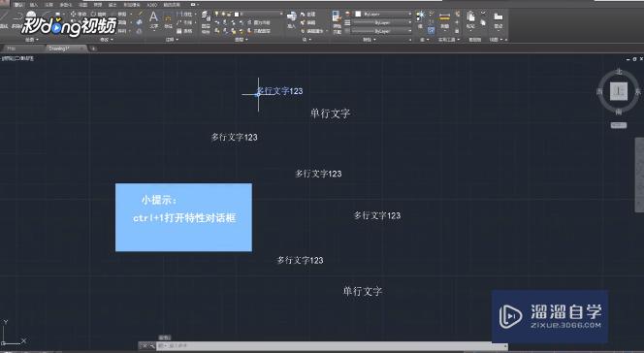Image resolution: width=644 pixels, height=353 pixels.
Task: Click the 表格 table tool
Action: [x=184, y=31]
